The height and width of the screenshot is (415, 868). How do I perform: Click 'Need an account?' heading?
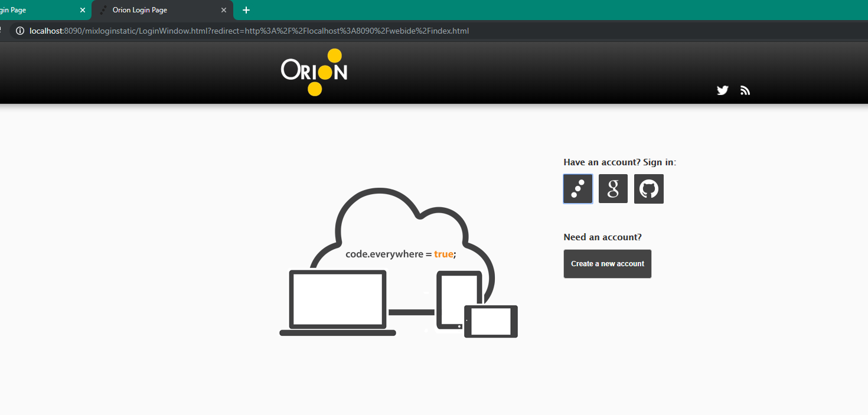(x=602, y=237)
